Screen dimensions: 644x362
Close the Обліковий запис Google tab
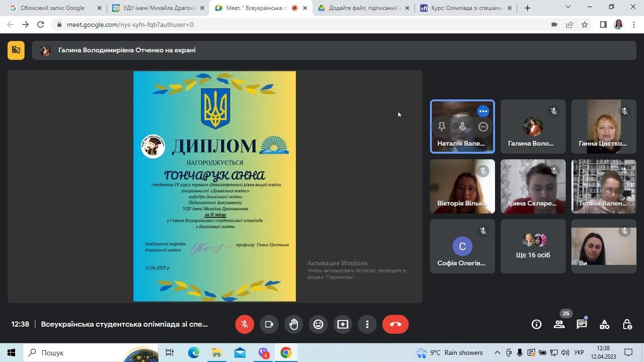click(99, 8)
